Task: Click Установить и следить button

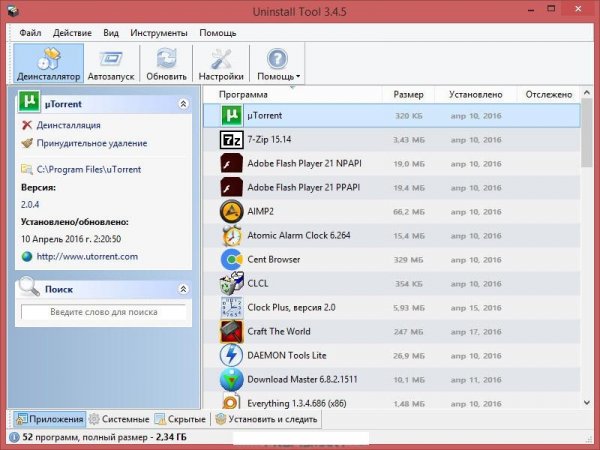Action: 266,419
